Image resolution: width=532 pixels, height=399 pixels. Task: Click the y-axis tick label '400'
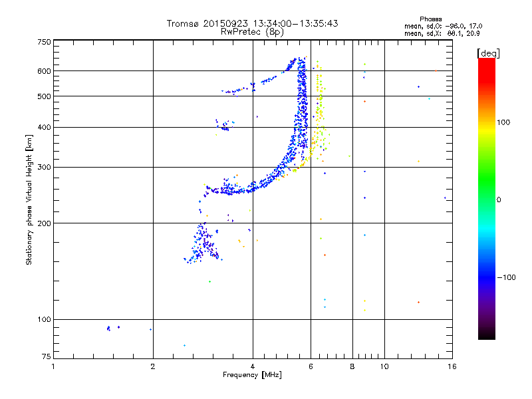tap(44, 128)
